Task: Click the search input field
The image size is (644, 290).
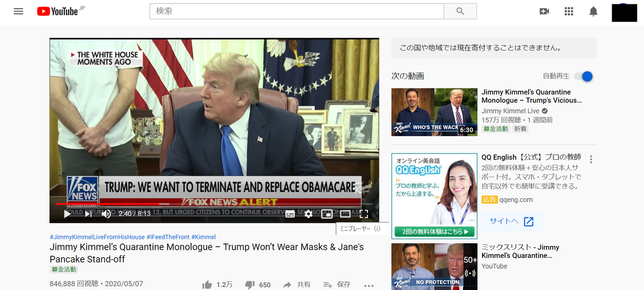Action: [x=297, y=11]
